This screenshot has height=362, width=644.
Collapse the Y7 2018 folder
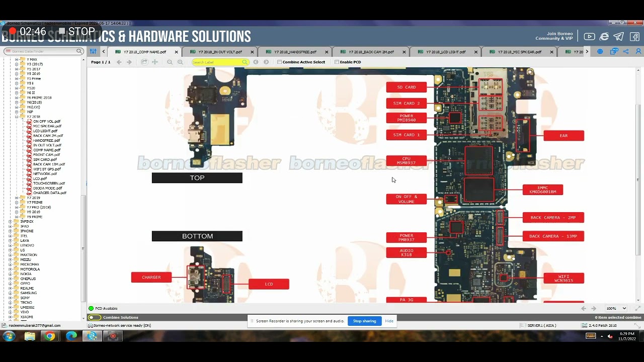click(17, 117)
